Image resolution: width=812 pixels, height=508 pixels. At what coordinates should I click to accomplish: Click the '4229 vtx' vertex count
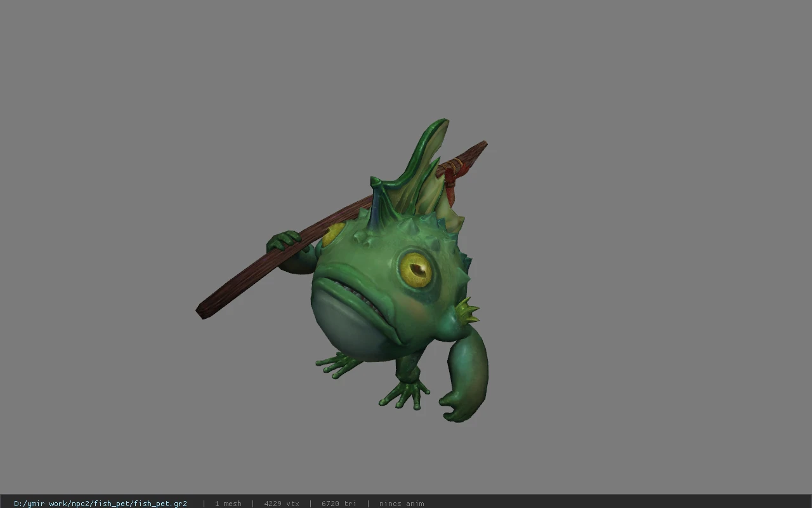pos(281,504)
